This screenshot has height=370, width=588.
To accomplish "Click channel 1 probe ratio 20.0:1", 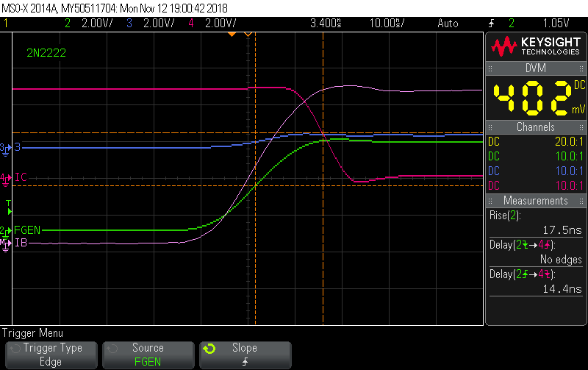I will (x=569, y=142).
